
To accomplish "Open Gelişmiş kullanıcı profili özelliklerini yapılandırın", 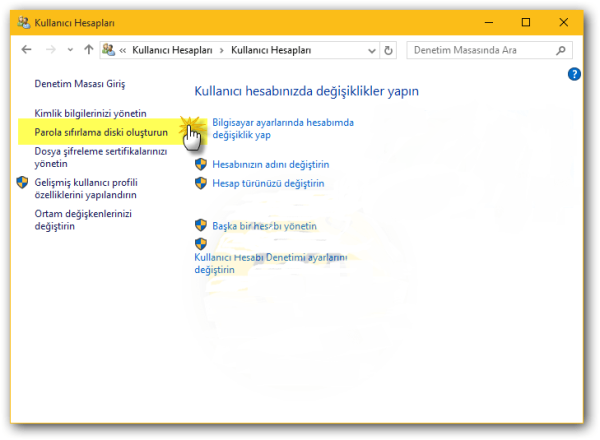I will [86, 189].
